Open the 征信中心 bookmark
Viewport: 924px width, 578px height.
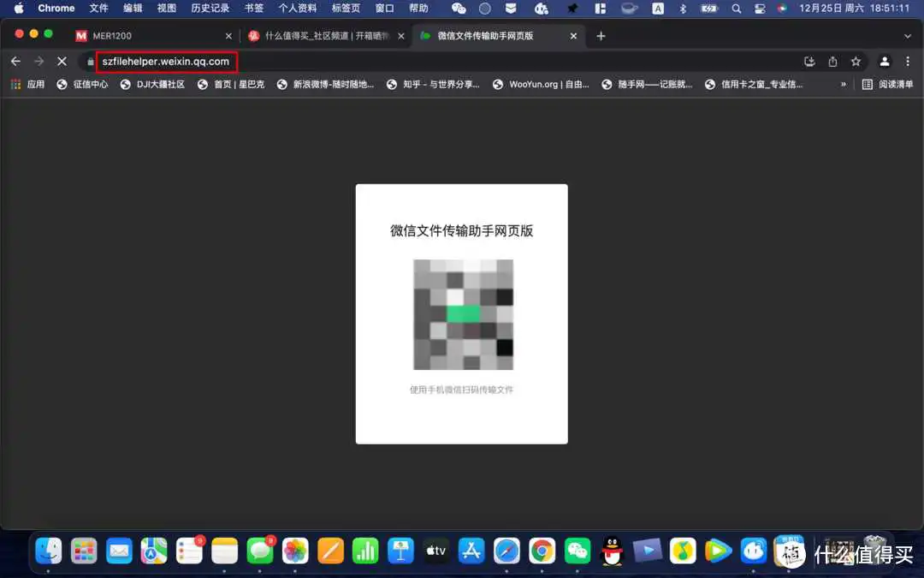click(x=82, y=84)
